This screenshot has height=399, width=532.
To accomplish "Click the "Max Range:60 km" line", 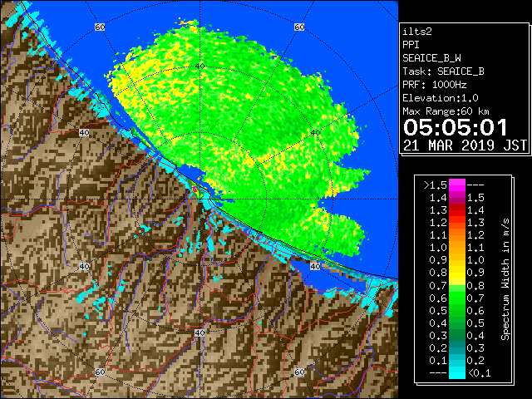I will pos(446,111).
